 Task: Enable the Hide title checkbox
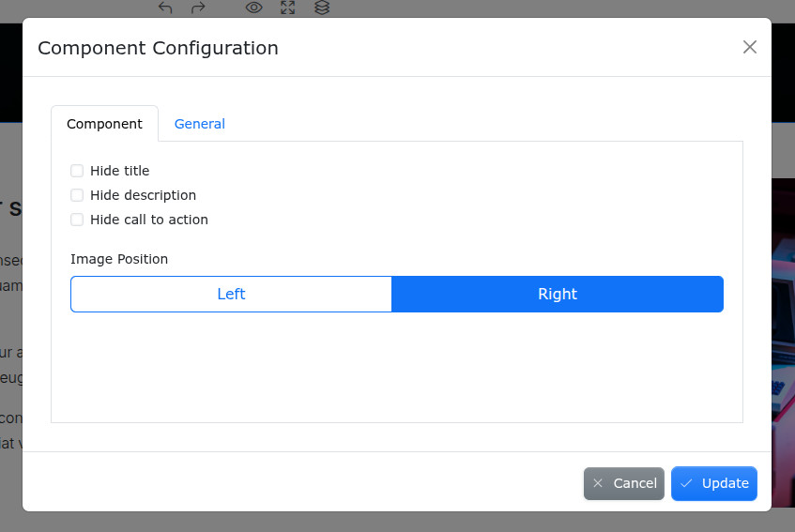point(77,171)
